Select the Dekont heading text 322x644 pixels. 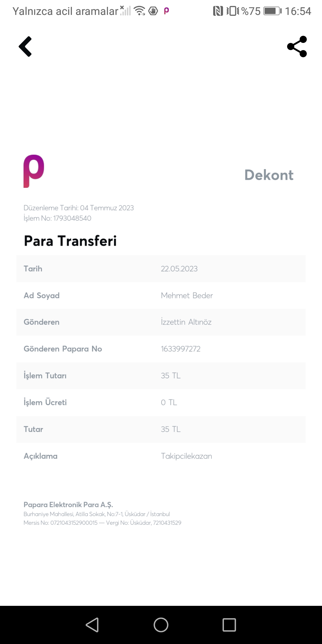(x=269, y=175)
